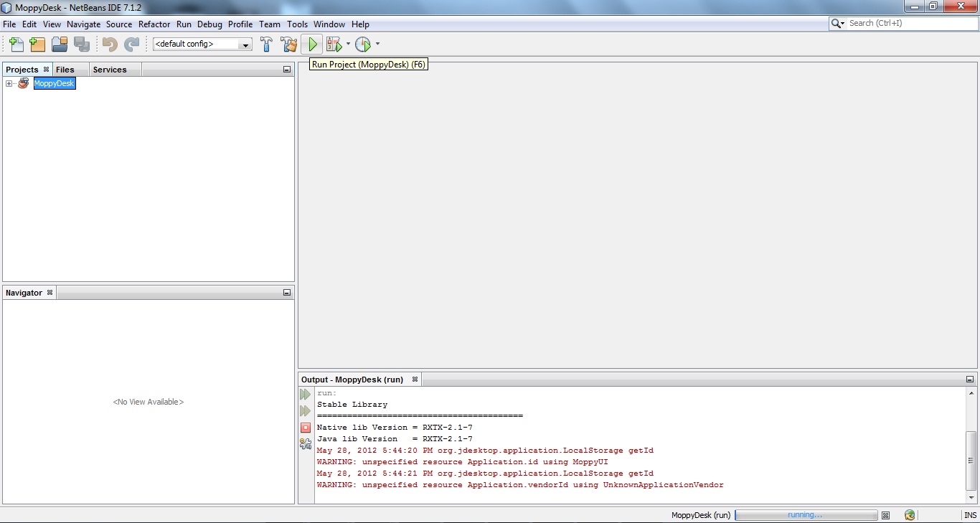This screenshot has width=980, height=523.
Task: Close the Projects tab
Action: coord(46,69)
